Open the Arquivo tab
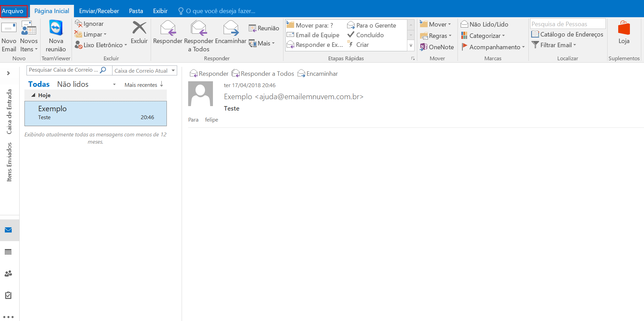 click(x=13, y=11)
